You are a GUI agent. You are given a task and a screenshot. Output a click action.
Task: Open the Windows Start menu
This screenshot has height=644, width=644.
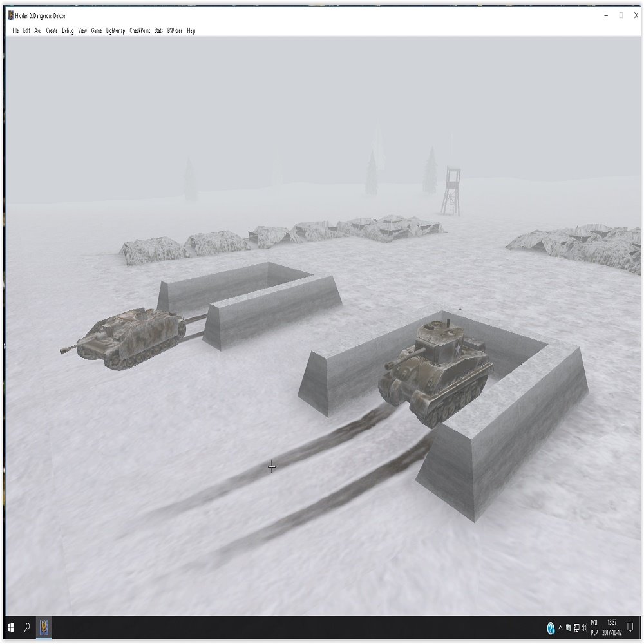click(x=11, y=627)
